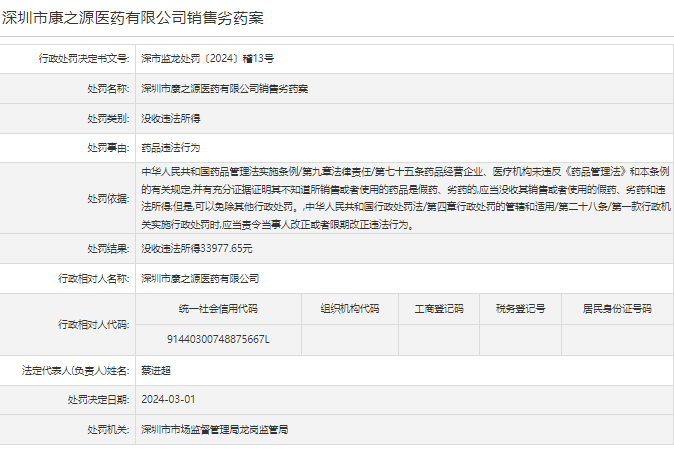
Task: Click the label 行政处罚决定书文号
Action: click(84, 58)
